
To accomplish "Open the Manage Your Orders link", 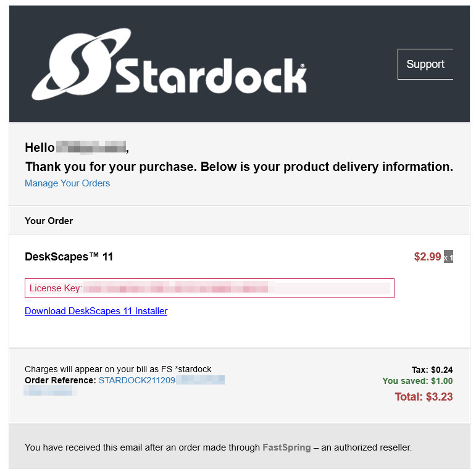I will (x=67, y=183).
